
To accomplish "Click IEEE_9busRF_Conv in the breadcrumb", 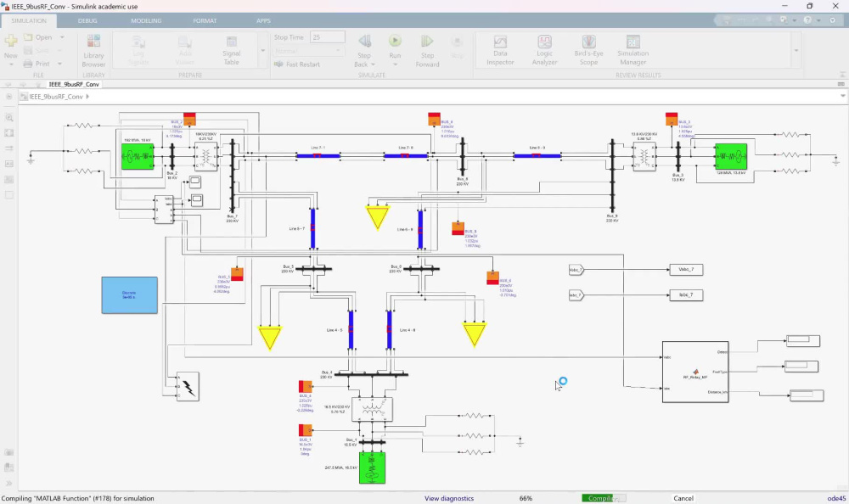I will (x=56, y=97).
